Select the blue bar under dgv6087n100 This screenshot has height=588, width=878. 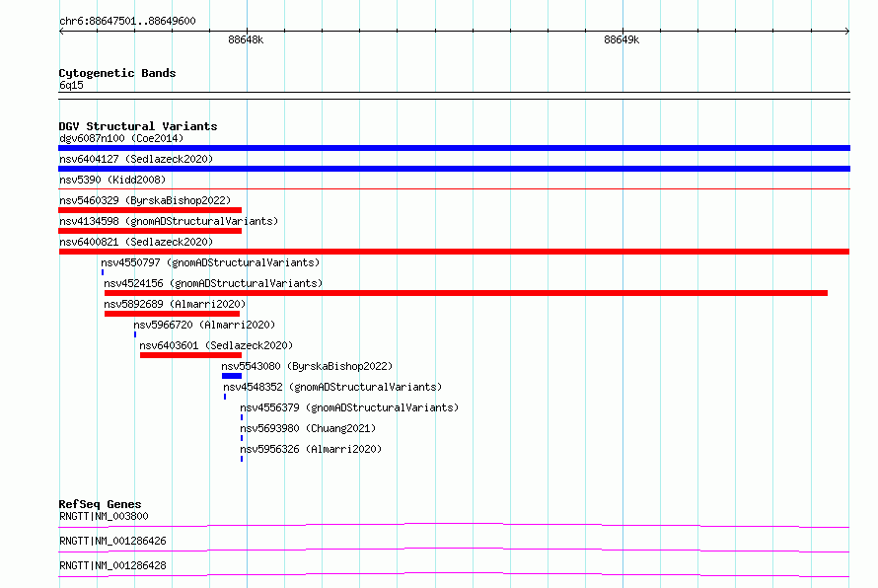coord(454,148)
